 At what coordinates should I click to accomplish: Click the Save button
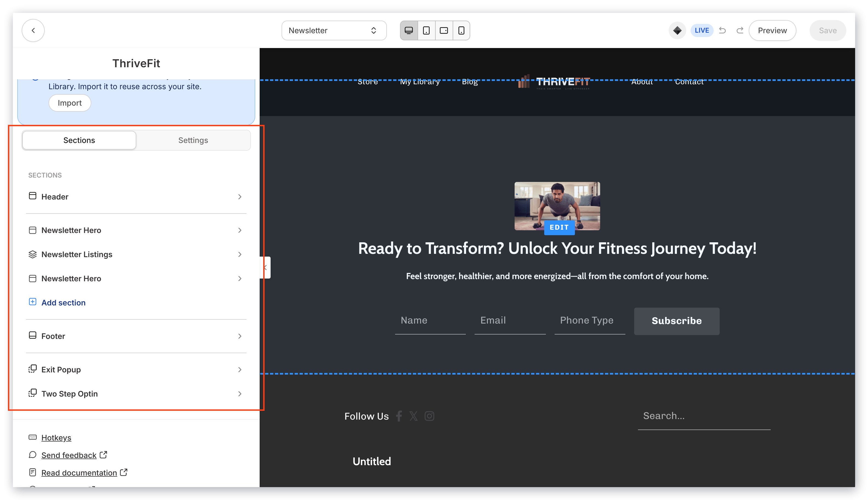[827, 30]
